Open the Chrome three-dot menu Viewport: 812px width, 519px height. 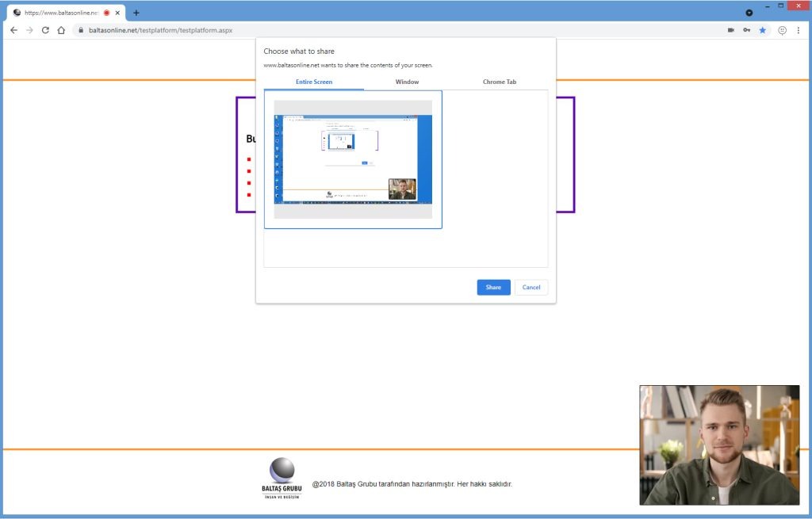coord(798,30)
